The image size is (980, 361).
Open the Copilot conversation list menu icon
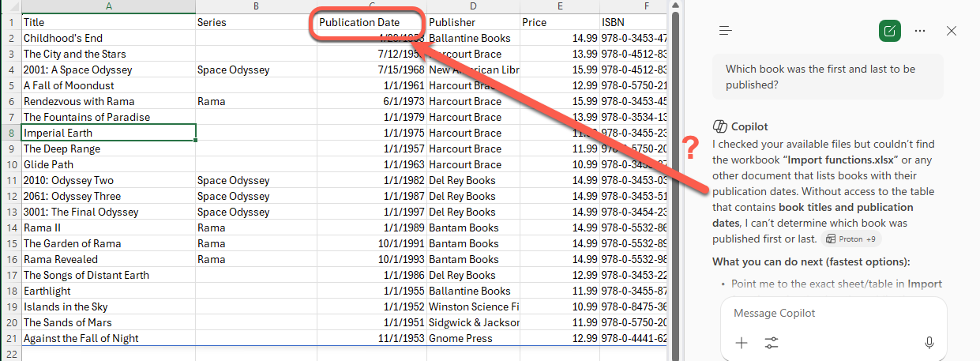(726, 31)
